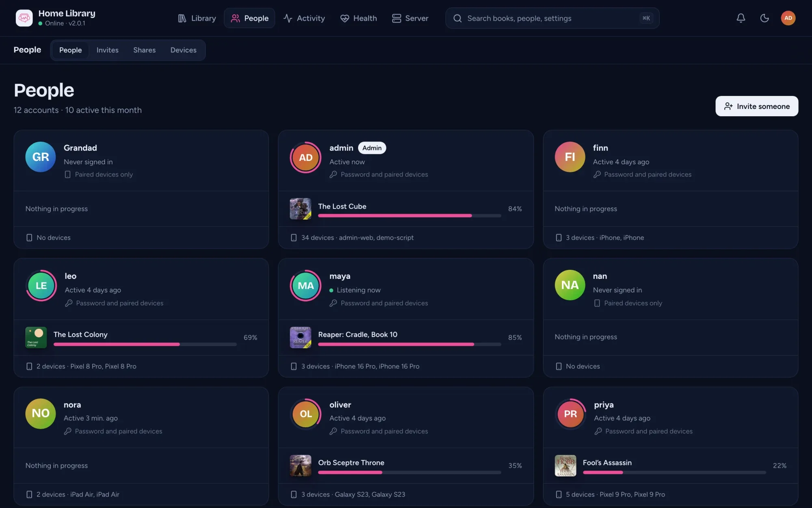Screen dimensions: 812x508
Task: Click the device icon beside 34 devices
Action: point(294,237)
